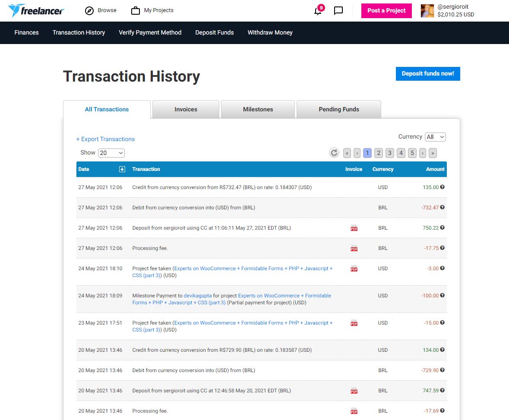Click the Export Transactions link

point(105,139)
